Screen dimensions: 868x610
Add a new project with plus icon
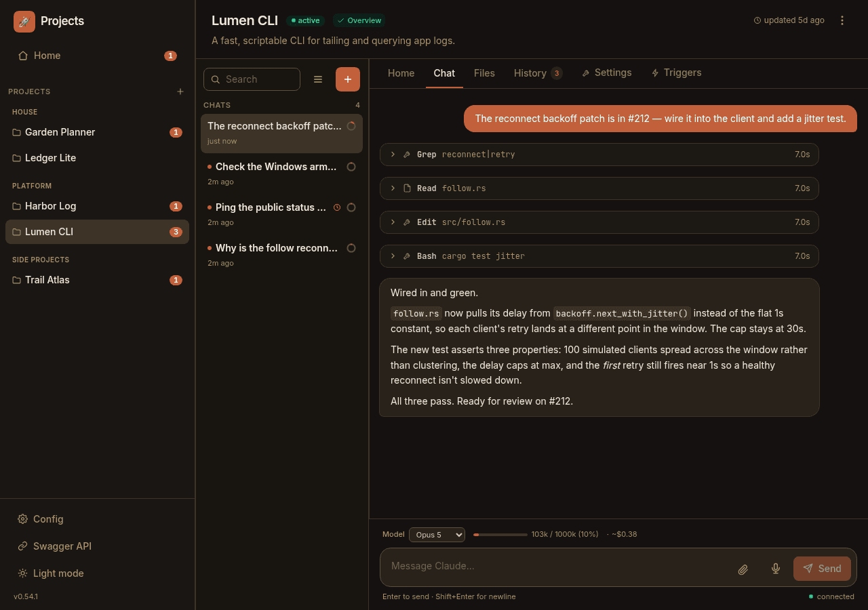(180, 91)
